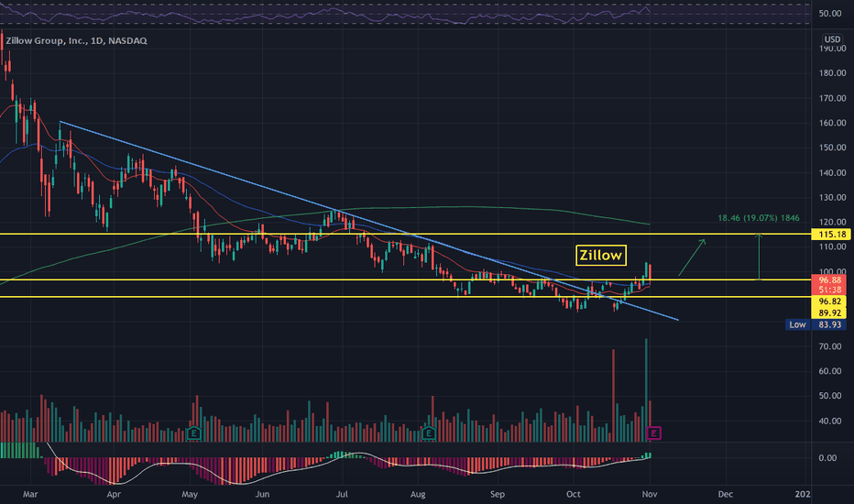The image size is (854, 504).
Task: Click the 40.00 price scale value
Action: click(x=830, y=422)
